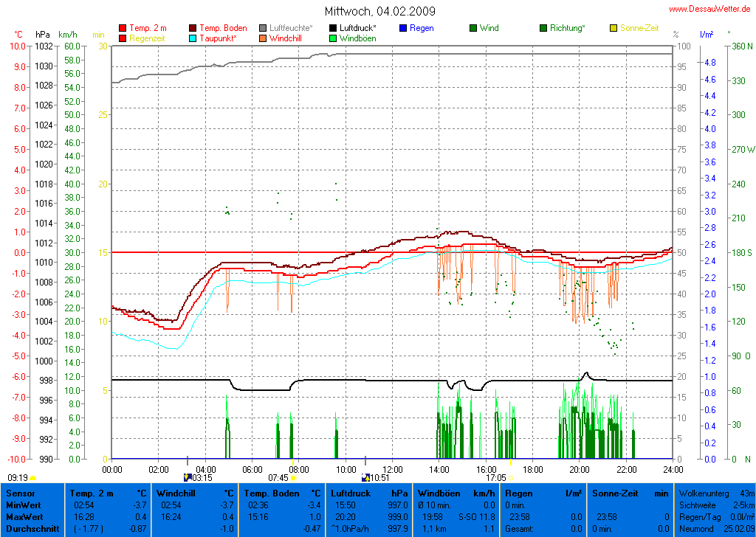Click the yellow Sonne-Zeit legend square
The height and width of the screenshot is (537, 756).
click(614, 28)
